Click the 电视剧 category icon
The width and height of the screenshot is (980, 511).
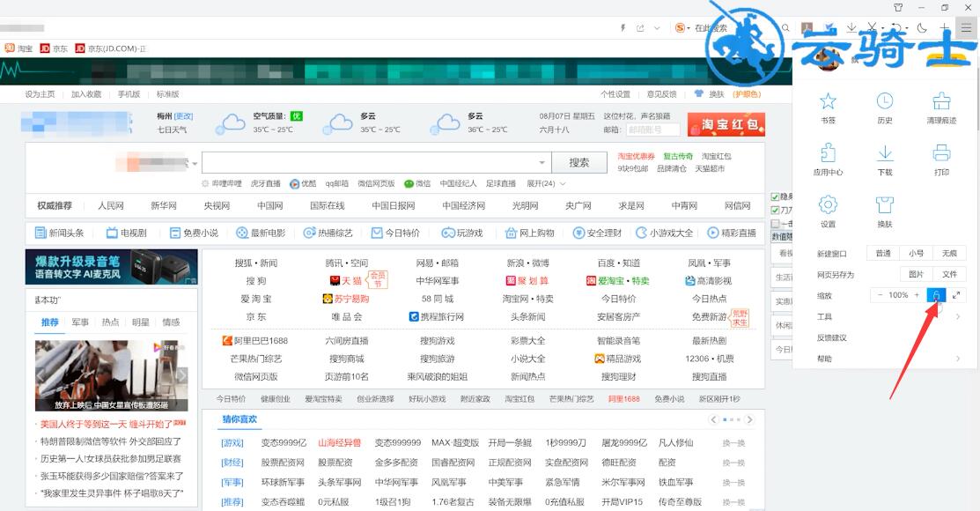(x=112, y=233)
